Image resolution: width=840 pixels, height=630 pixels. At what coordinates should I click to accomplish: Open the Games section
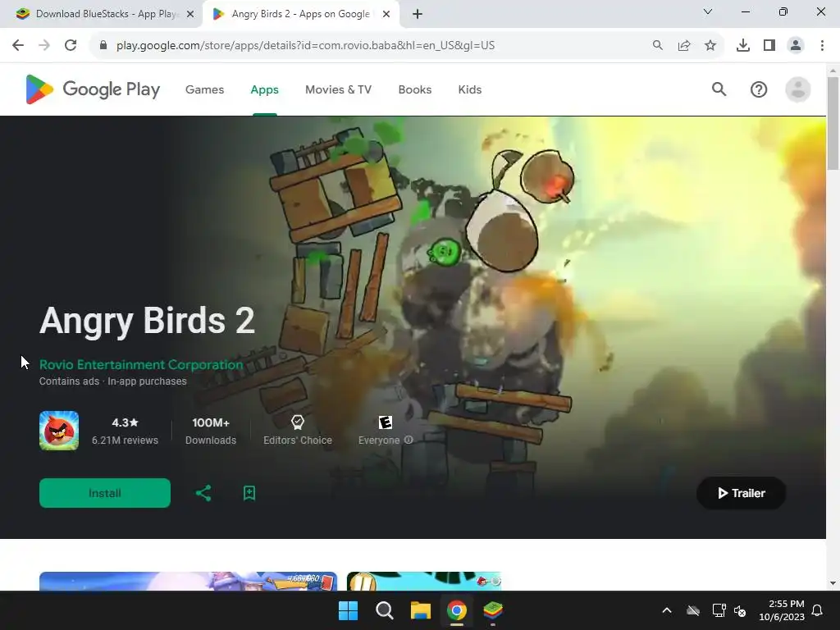204,89
